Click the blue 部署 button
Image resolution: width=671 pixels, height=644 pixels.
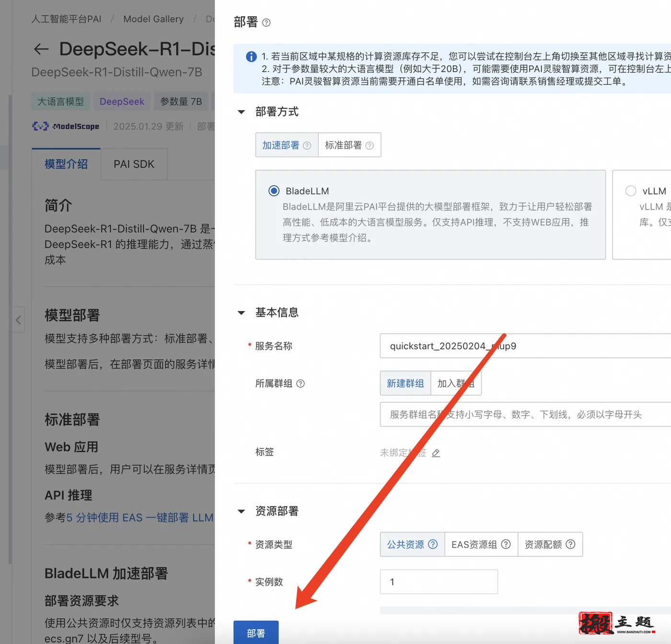point(256,633)
